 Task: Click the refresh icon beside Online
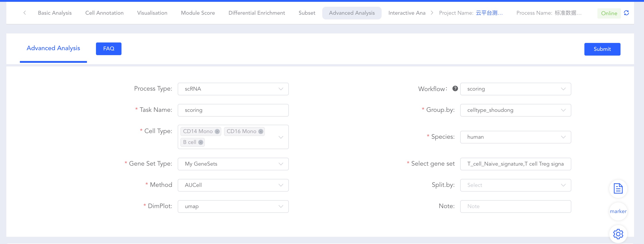(626, 13)
